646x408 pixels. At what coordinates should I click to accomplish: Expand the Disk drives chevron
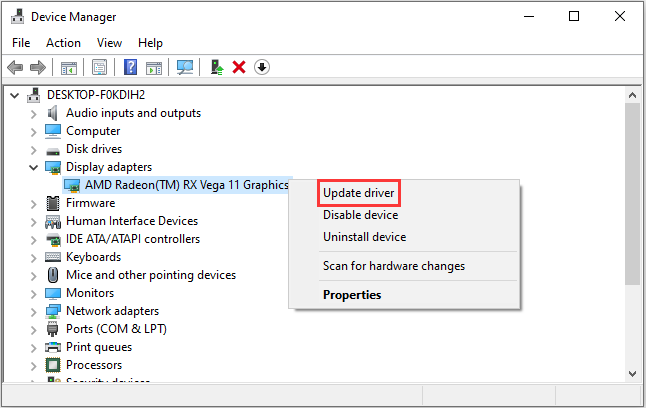(x=34, y=150)
